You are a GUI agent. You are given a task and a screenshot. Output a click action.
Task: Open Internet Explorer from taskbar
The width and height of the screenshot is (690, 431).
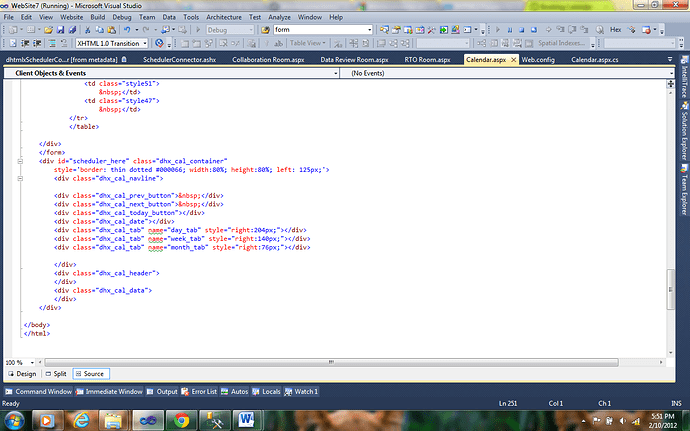(81, 421)
